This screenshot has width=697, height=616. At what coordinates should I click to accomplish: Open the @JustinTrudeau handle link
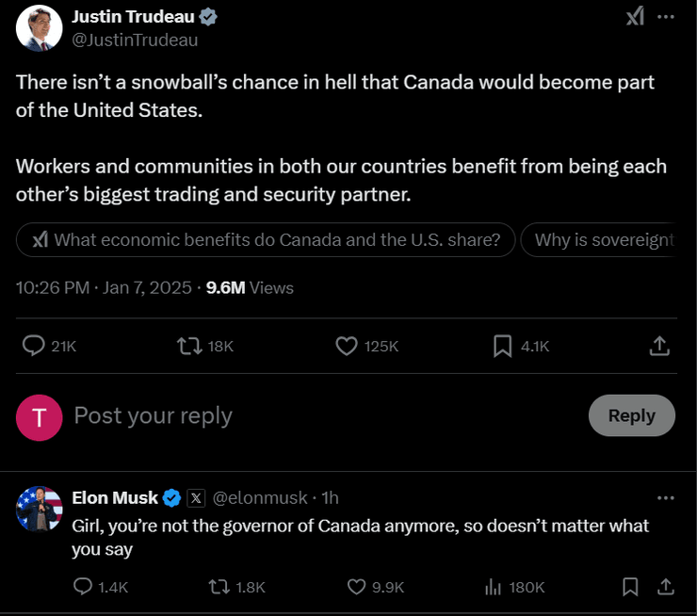pos(136,40)
